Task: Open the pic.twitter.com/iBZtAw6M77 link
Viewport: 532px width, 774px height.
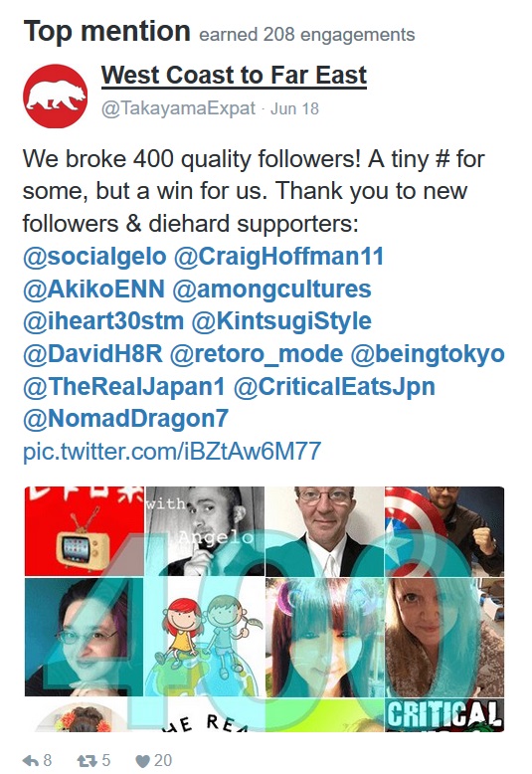Action: (x=172, y=452)
